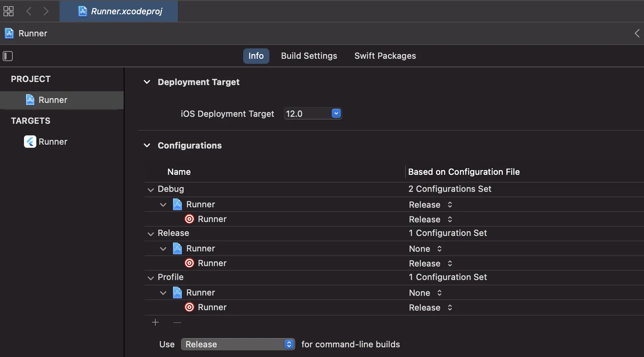Click the add configuration plus button
The width and height of the screenshot is (644, 357).
pos(155,323)
